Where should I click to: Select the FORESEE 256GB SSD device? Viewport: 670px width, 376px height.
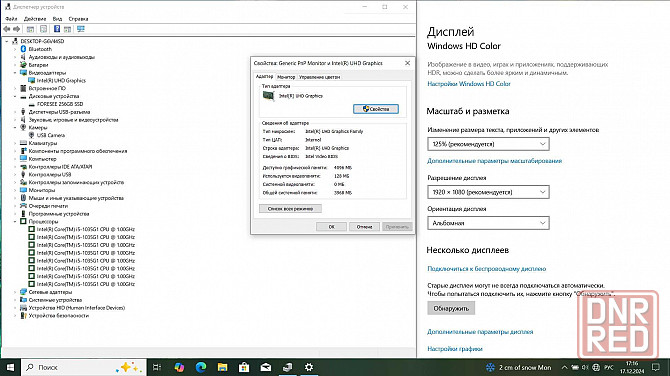point(60,104)
